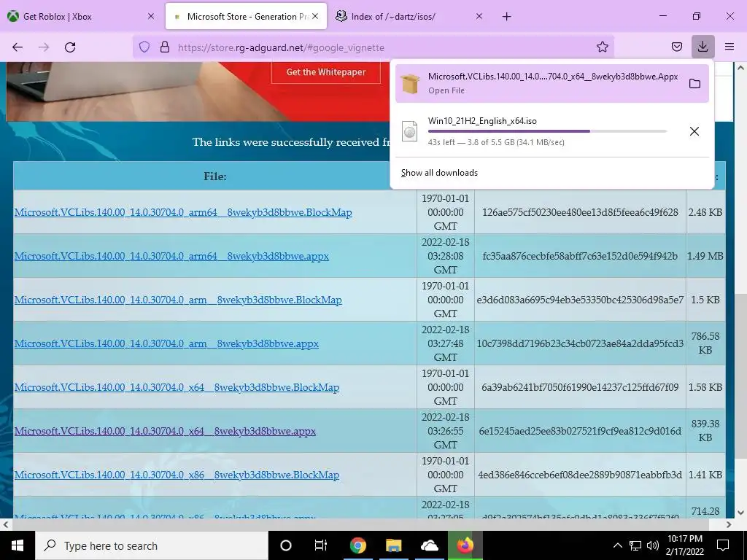This screenshot has height=560, width=747.
Task: Open the Save to Pocket icon
Action: point(677,47)
